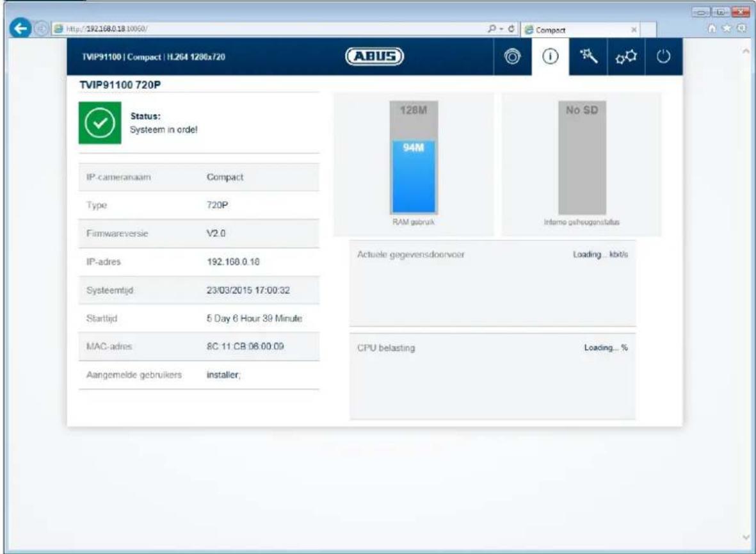Click the No SD storage bar
Viewport: 756px width, 554px height.
[582, 158]
